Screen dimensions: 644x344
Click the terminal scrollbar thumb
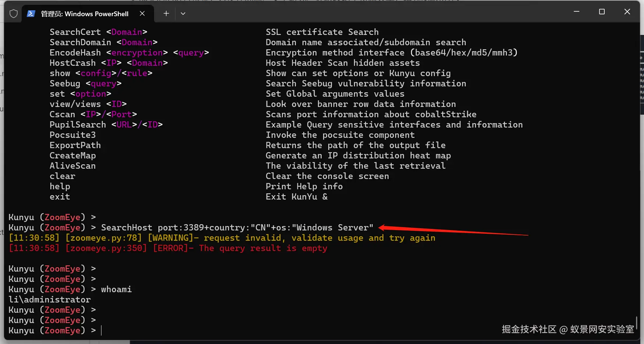636,323
